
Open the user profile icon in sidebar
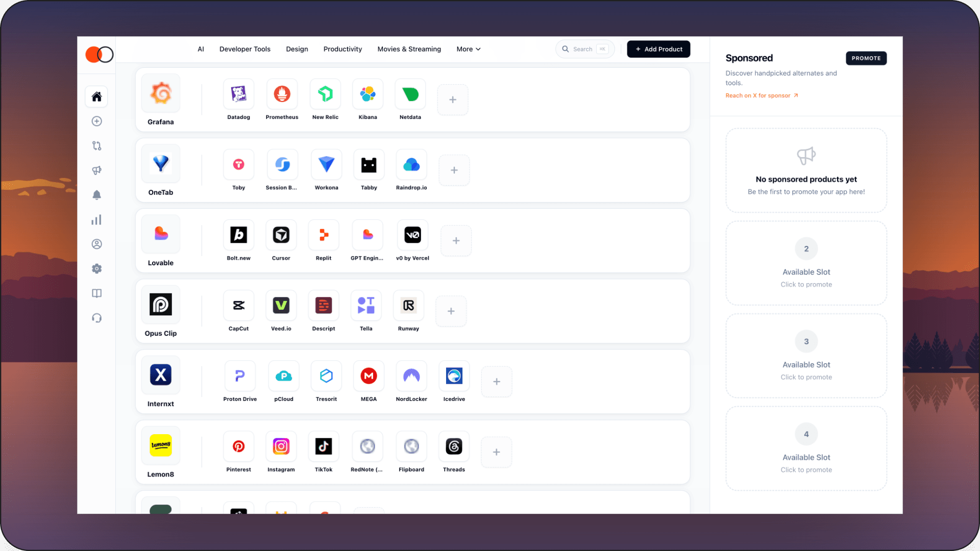96,244
